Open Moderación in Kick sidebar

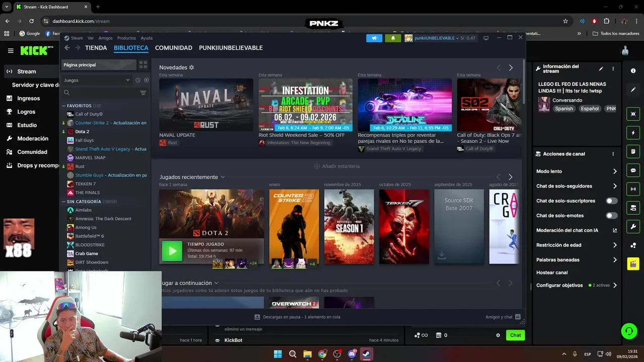pos(33,139)
